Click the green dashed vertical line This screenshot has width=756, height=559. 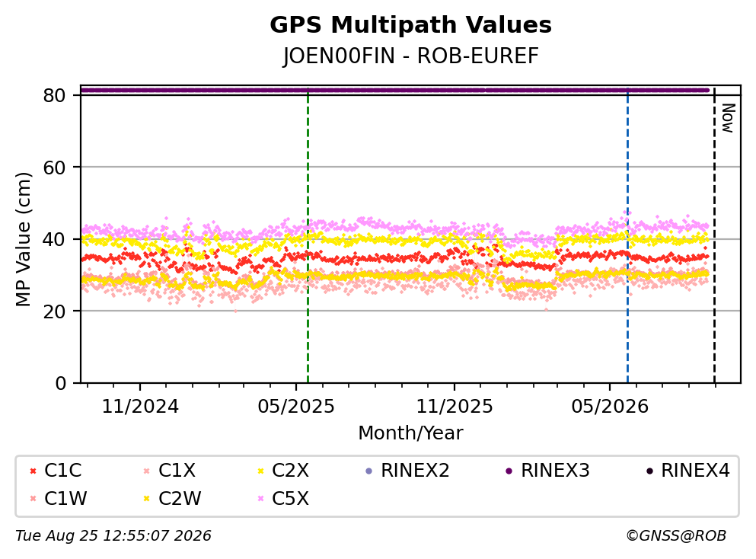[308, 236]
